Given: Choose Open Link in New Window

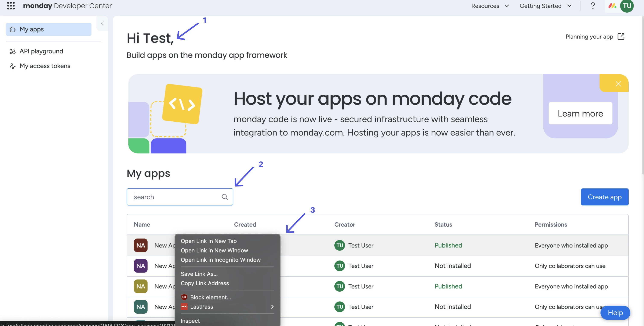Looking at the screenshot, I should (227, 251).
